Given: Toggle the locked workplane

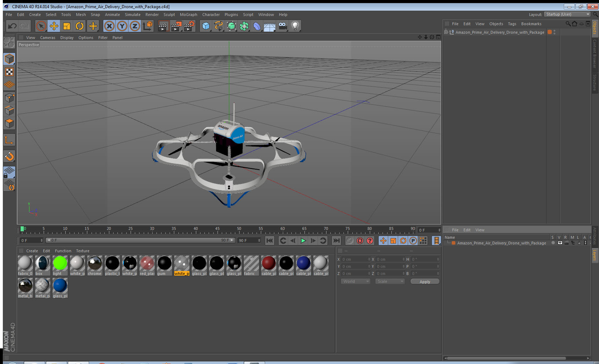Looking at the screenshot, I should [9, 172].
